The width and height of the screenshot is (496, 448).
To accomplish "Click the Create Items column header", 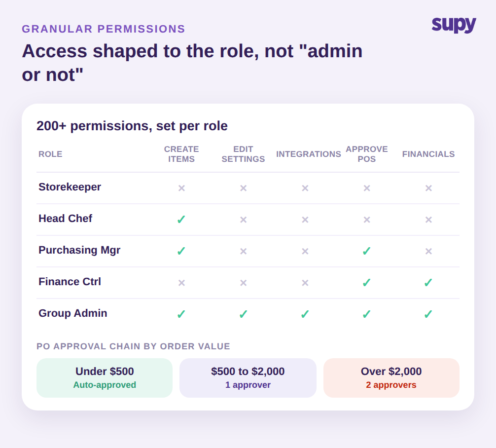I will point(181,154).
